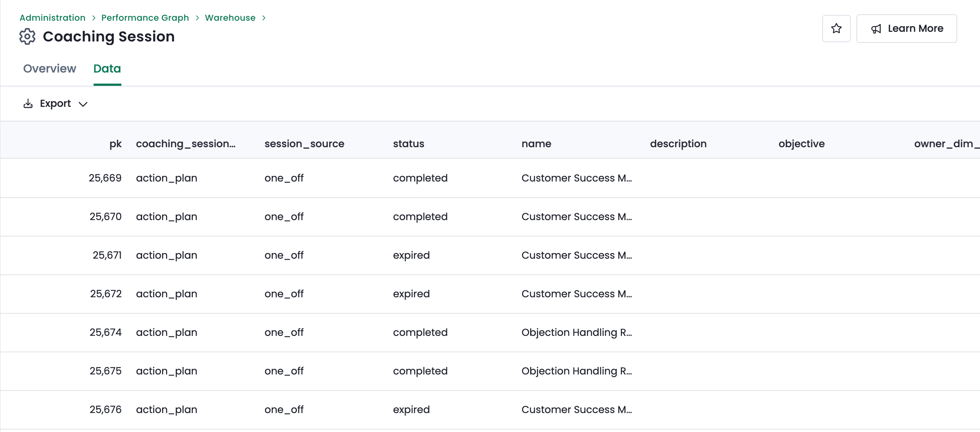This screenshot has height=432, width=980.
Task: Click the gear icon beside Coaching Session
Action: 27,36
